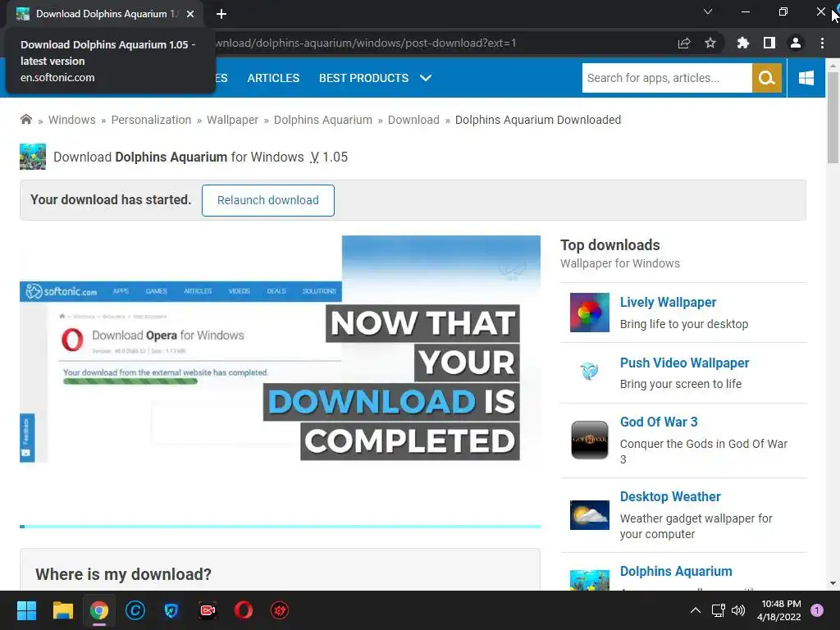
Task: Click 'Your download has started.' text
Action: (x=111, y=200)
